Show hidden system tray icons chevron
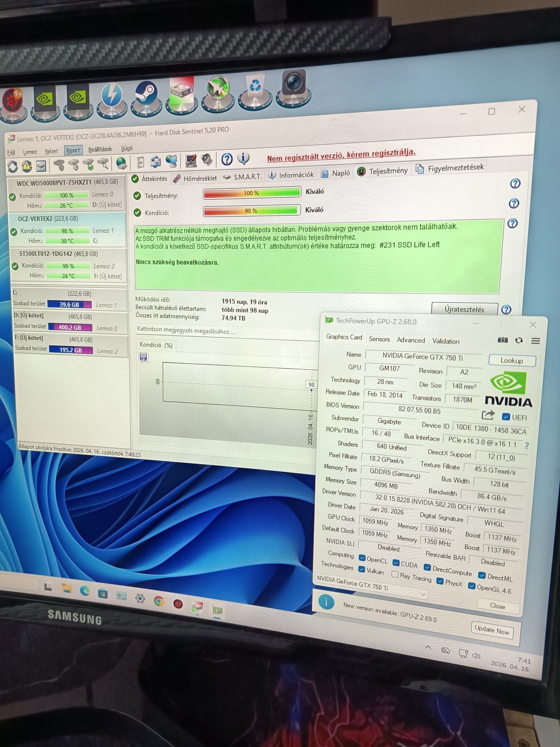 coord(428,647)
